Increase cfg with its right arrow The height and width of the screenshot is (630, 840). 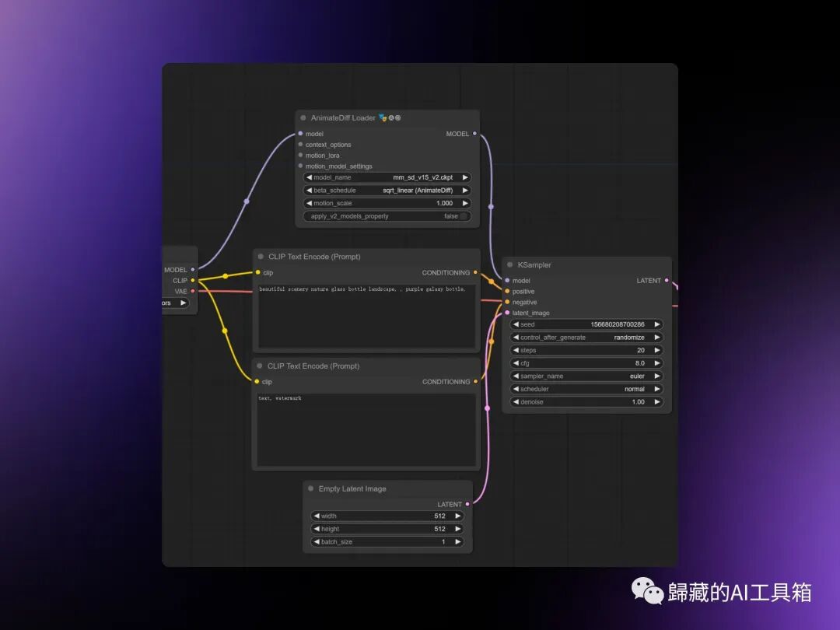point(656,363)
